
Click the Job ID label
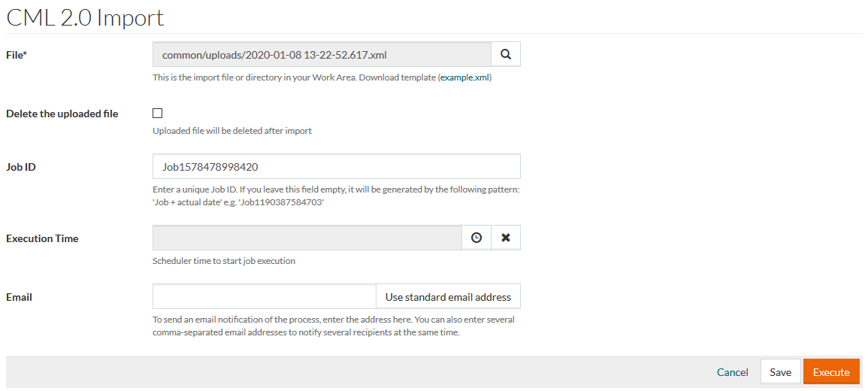pos(21,167)
